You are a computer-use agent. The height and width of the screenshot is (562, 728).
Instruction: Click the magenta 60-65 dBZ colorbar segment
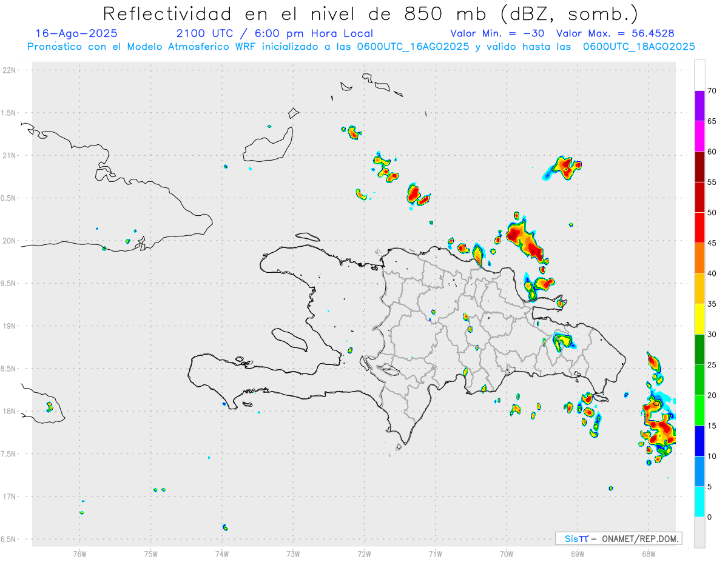(x=699, y=136)
